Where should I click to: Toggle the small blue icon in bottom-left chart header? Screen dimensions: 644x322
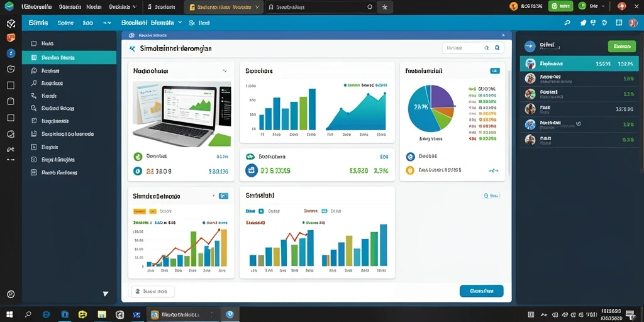point(223,196)
